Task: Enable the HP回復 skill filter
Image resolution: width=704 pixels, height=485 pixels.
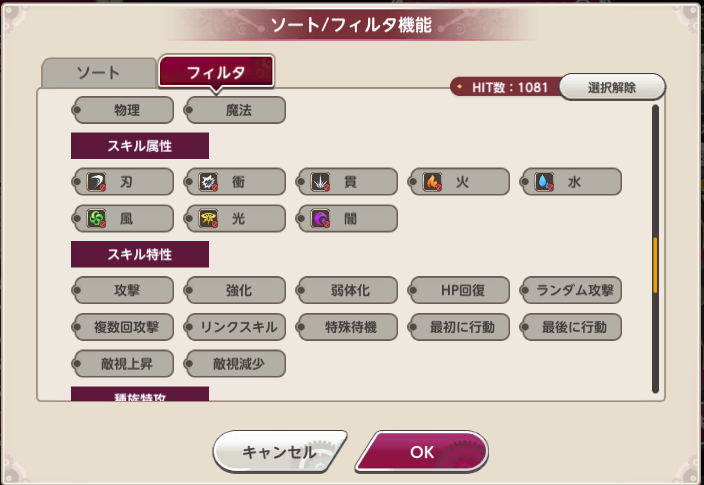Action: 460,291
